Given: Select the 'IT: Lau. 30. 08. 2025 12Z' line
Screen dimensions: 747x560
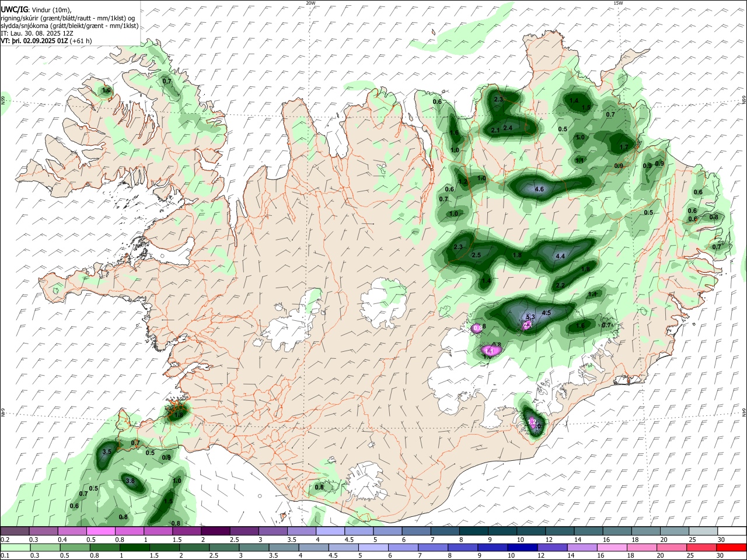Looking at the screenshot, I should click(x=37, y=33).
